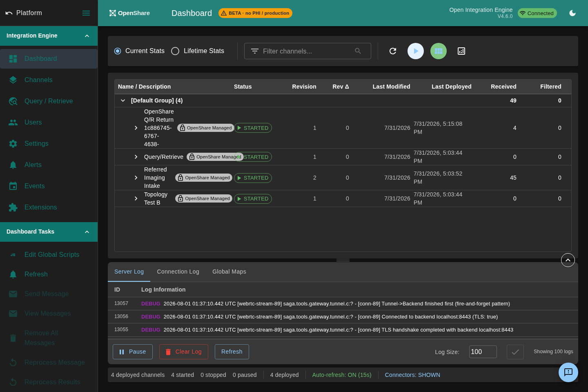Image resolution: width=588 pixels, height=392 pixels.
Task: Switch to the Global Maps tab
Action: 229,272
